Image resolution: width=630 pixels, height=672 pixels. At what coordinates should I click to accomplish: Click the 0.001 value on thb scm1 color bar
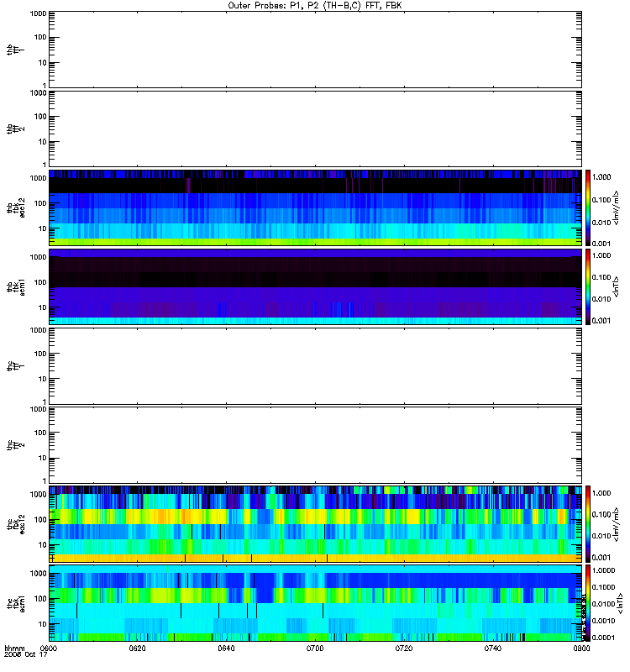[601, 321]
